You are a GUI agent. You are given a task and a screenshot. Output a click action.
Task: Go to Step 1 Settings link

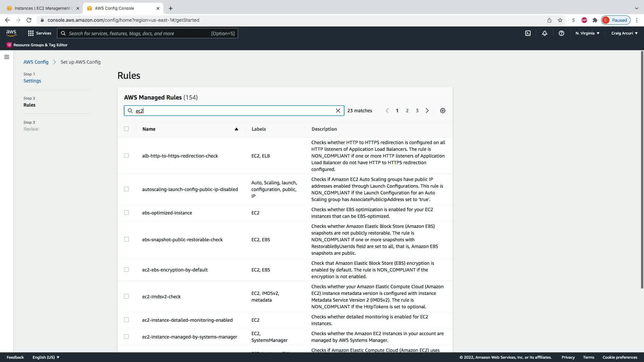(32, 81)
